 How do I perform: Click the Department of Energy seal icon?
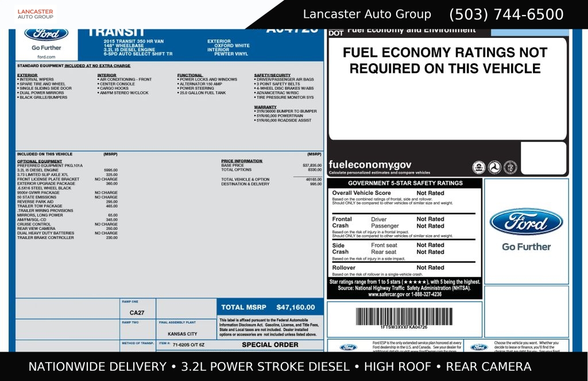click(x=510, y=167)
